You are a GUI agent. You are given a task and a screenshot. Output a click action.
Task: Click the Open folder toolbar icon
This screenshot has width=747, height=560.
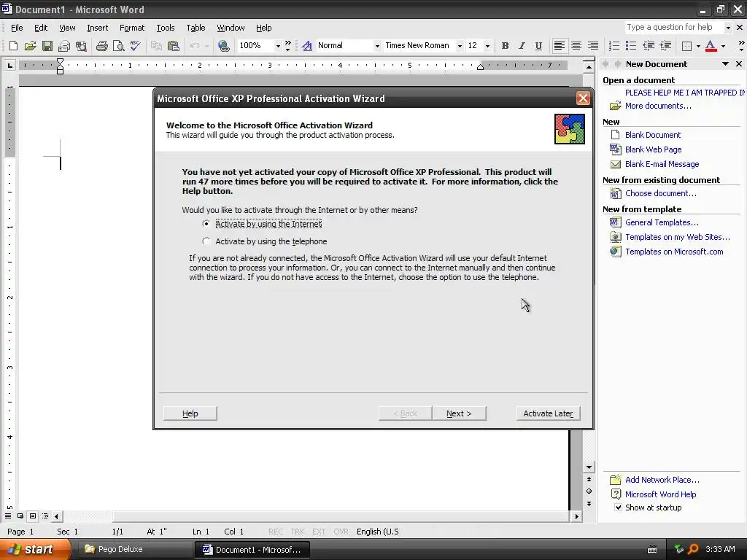[x=31, y=46]
